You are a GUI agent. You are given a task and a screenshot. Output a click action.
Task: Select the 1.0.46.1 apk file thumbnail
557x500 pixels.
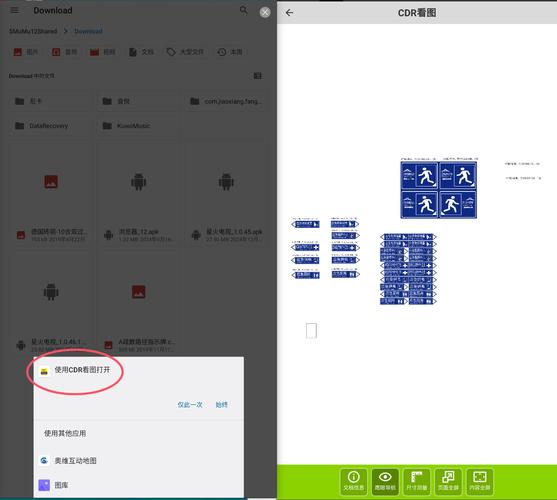(x=51, y=292)
